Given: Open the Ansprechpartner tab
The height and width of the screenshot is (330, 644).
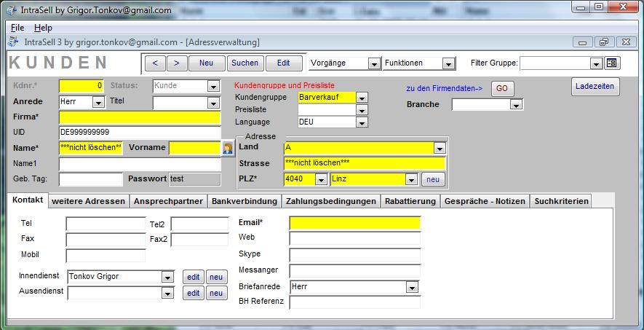Looking at the screenshot, I should point(168,201).
